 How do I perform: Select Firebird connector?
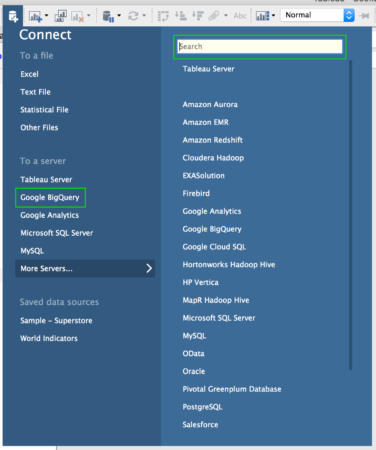(196, 193)
